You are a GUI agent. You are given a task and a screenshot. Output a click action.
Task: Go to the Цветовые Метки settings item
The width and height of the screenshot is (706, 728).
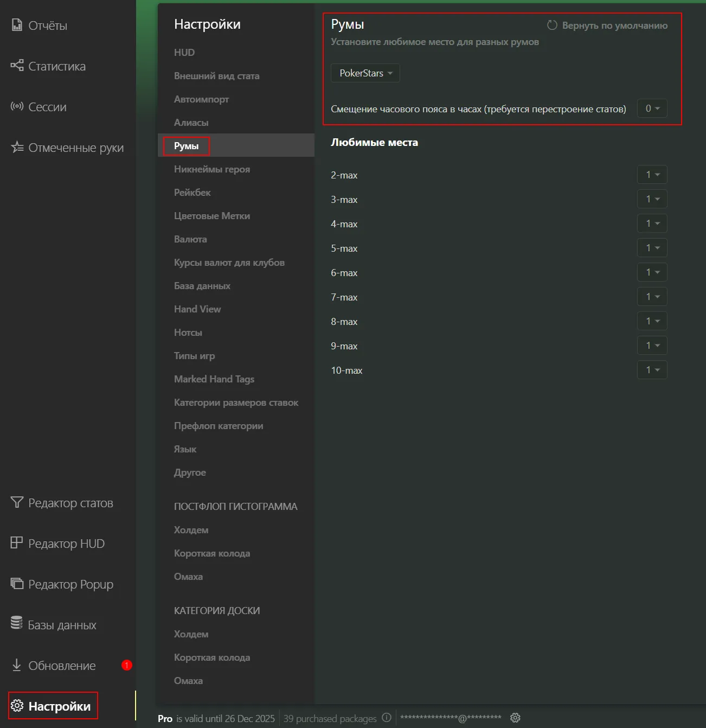(x=211, y=216)
